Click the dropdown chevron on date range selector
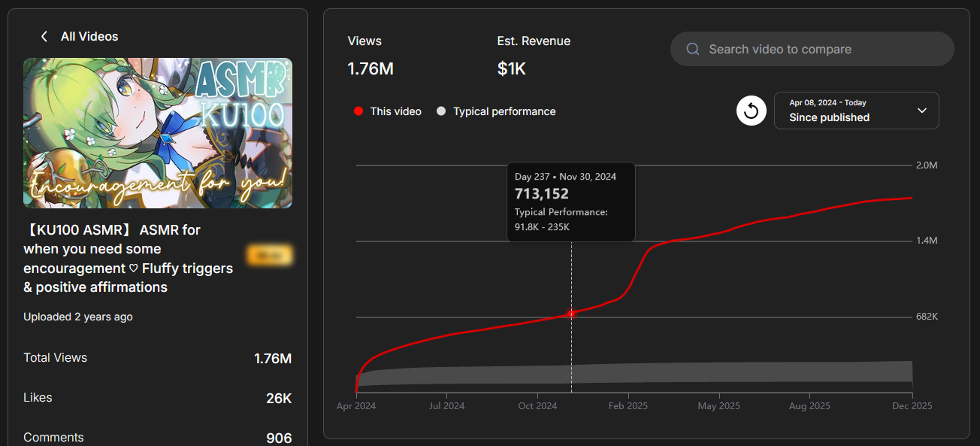Screen dimensions: 980x446 (922, 111)
